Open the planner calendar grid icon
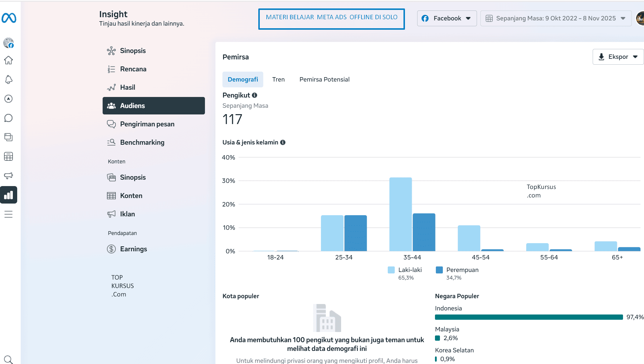Image resolution: width=644 pixels, height=364 pixels. pos(8,156)
